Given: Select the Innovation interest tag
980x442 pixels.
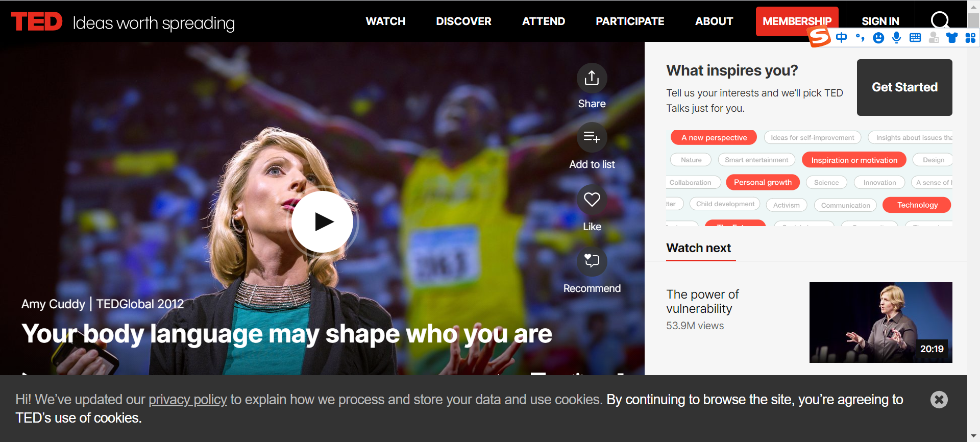Looking at the screenshot, I should pos(879,182).
